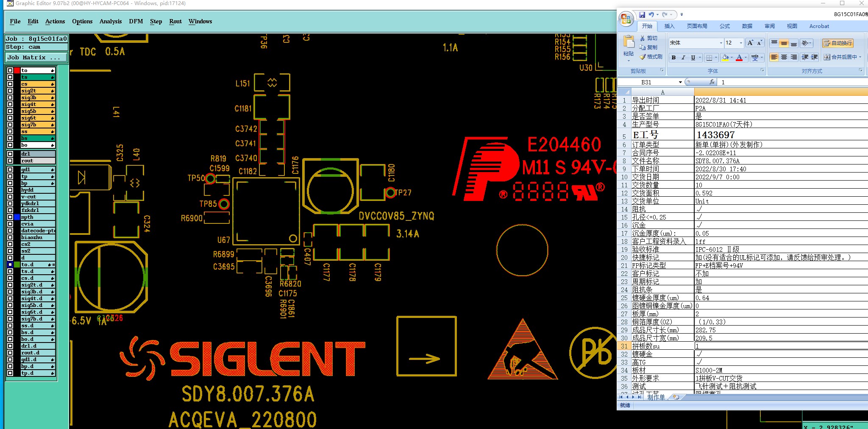Toggle the 'ts' layer checkbox
The width and height of the screenshot is (868, 429).
point(10,77)
